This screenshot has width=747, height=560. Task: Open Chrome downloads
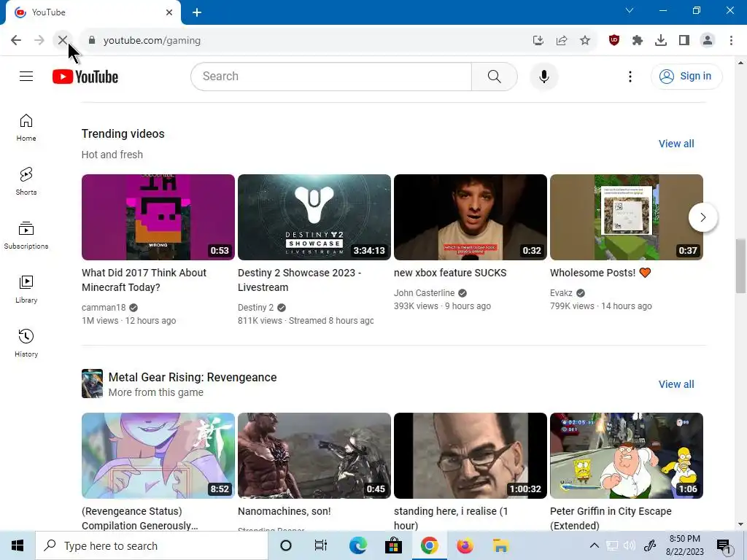(661, 41)
